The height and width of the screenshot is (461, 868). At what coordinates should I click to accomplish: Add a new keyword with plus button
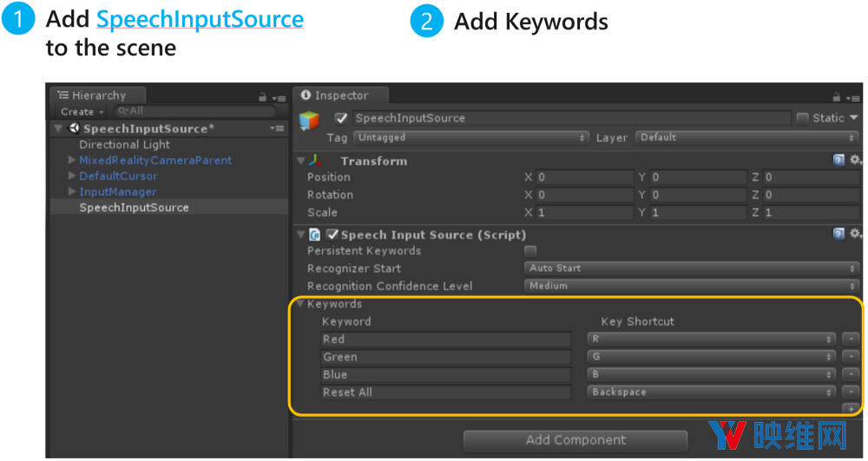pyautogui.click(x=851, y=408)
